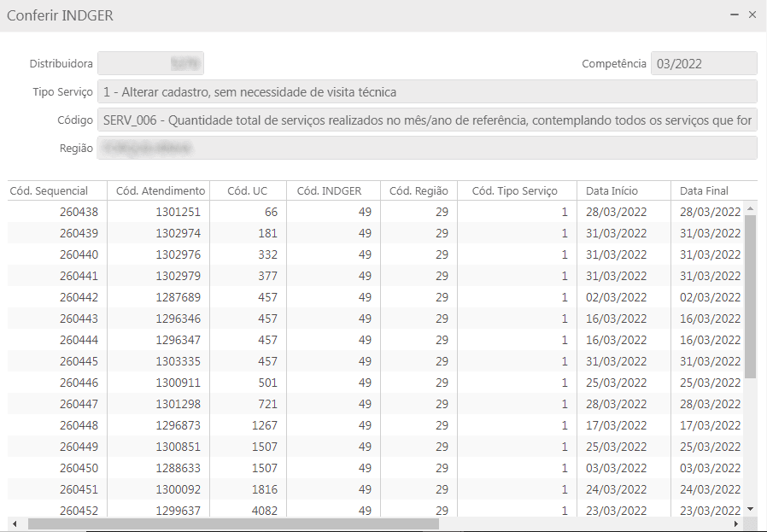Close the Conferir INDGER dialog
The height and width of the screenshot is (532, 767).
(x=752, y=15)
